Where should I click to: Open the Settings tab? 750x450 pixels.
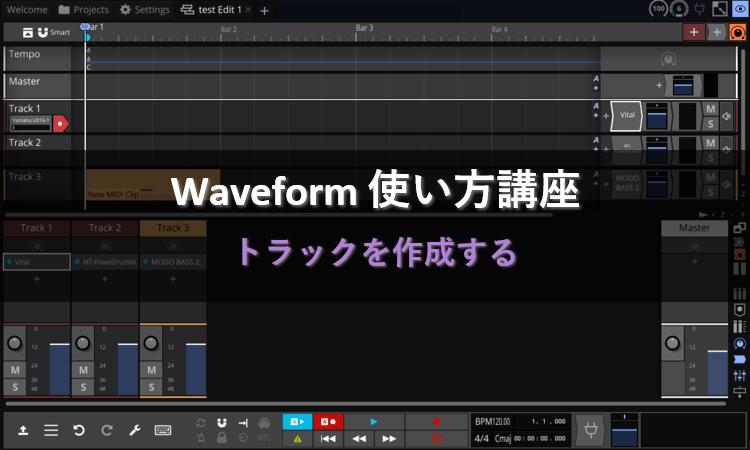(x=145, y=10)
